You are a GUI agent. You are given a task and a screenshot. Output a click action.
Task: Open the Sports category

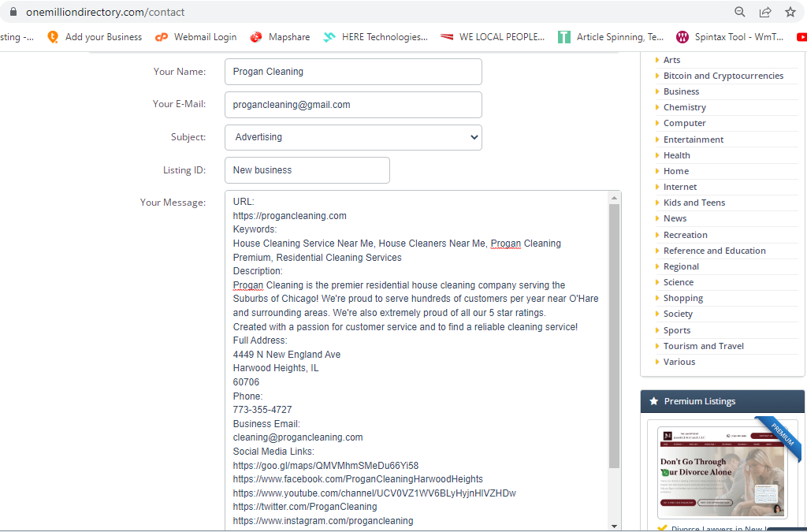click(x=677, y=330)
